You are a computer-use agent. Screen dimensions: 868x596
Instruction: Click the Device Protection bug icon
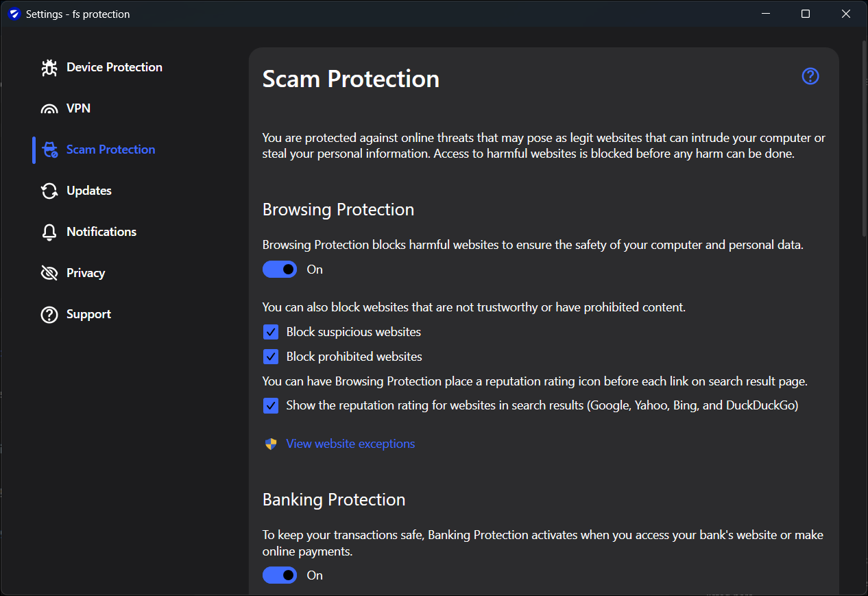click(49, 67)
